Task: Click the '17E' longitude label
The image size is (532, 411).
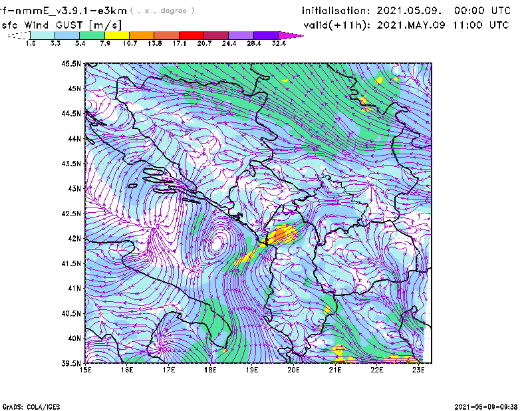Action: coord(169,370)
